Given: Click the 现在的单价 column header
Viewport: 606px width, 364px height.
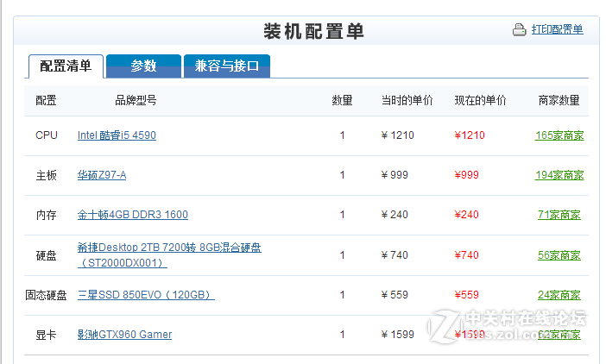Looking at the screenshot, I should pos(480,100).
